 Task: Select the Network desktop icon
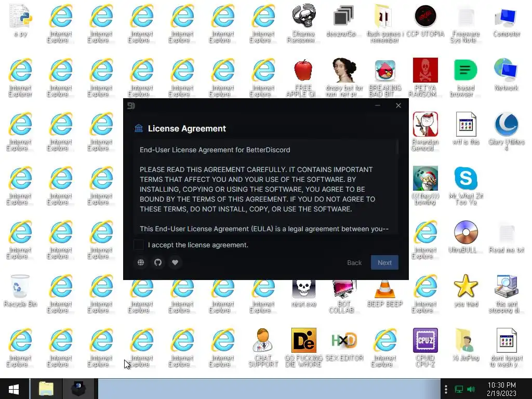(x=506, y=75)
